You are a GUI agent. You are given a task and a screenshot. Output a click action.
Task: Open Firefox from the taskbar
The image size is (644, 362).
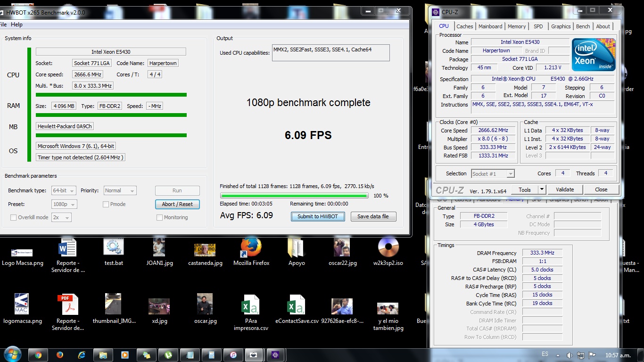[60, 355]
